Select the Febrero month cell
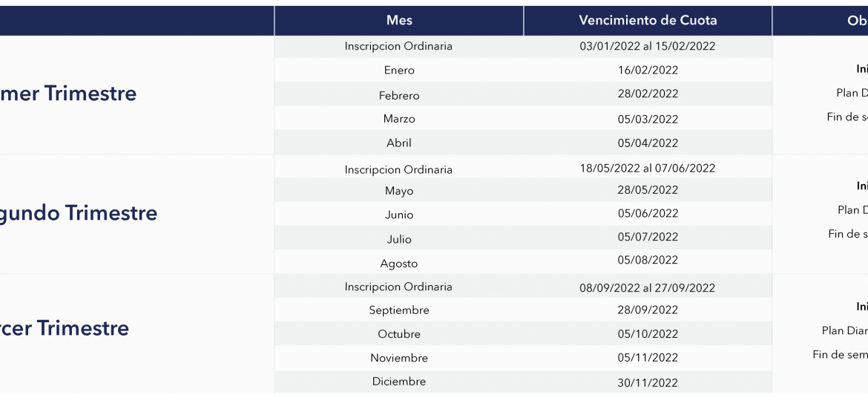 point(399,95)
